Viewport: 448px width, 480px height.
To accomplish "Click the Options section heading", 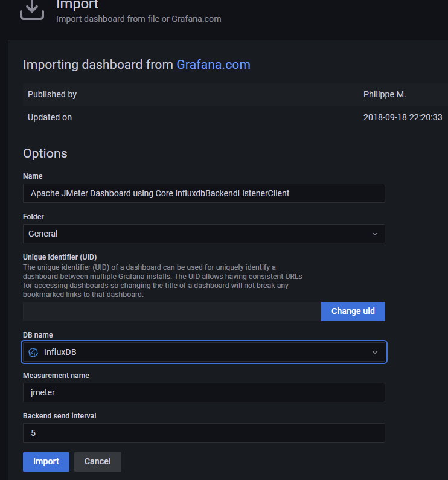I will (x=45, y=153).
